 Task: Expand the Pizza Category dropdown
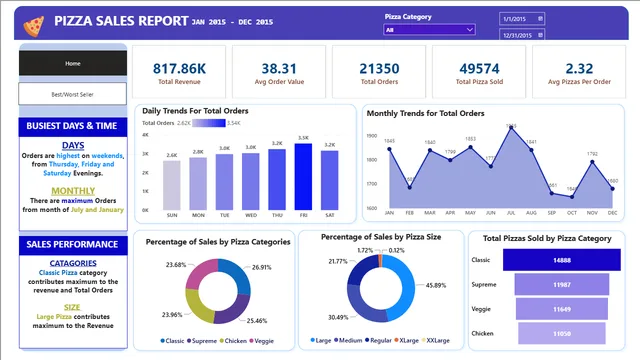[429, 30]
